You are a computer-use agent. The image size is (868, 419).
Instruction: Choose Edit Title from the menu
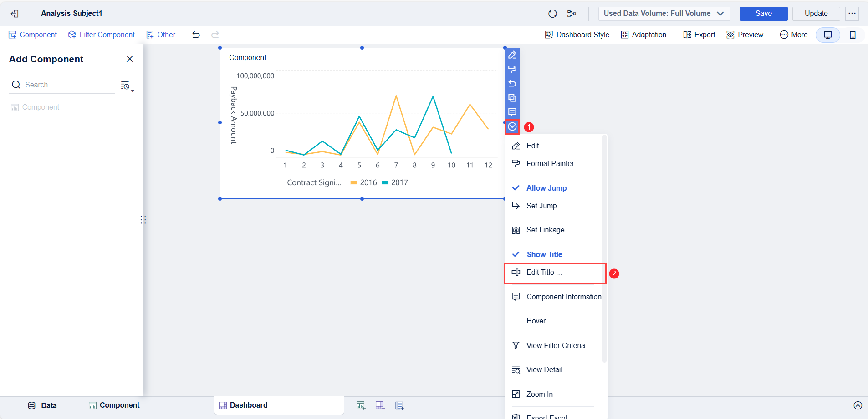coord(555,273)
